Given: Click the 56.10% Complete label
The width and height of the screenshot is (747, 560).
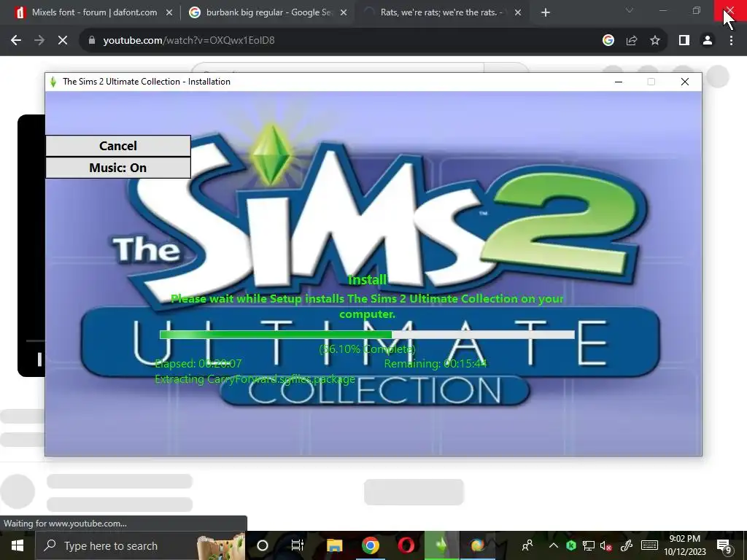Looking at the screenshot, I should coord(367,349).
